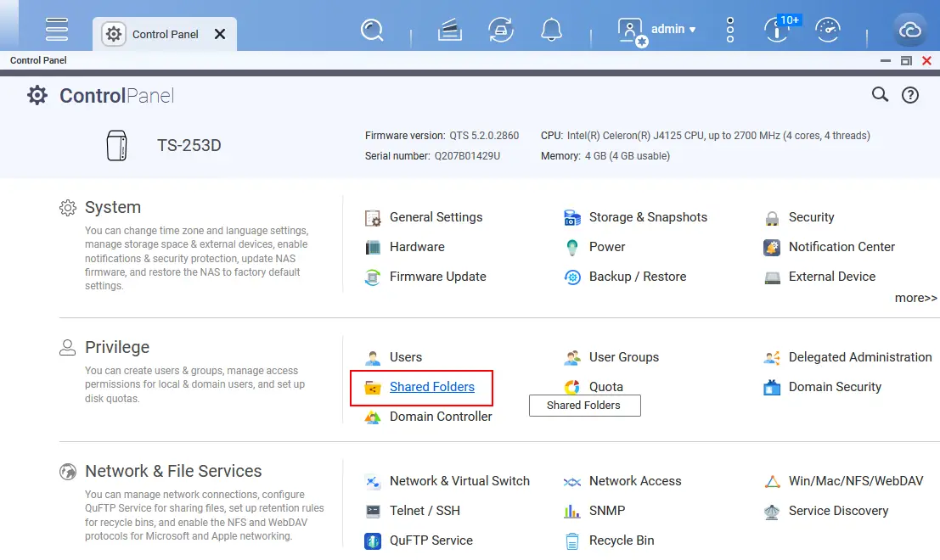Screen dimensions: 940x560
Task: Open the Power settings
Action: [x=594, y=247]
